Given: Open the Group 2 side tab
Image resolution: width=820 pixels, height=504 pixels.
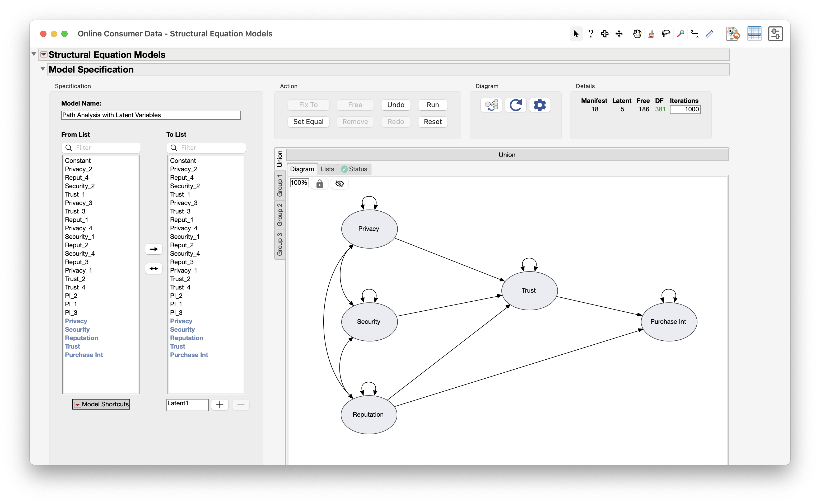Looking at the screenshot, I should (279, 215).
